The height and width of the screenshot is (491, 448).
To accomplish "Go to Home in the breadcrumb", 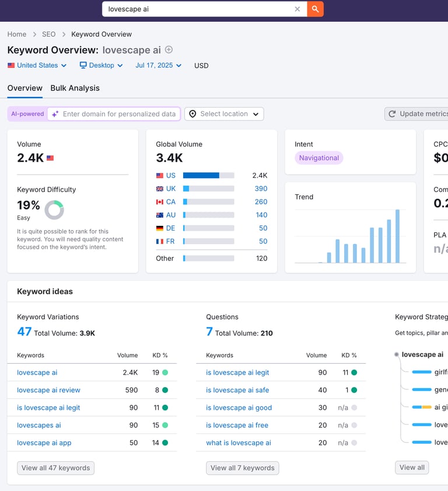I will [17, 34].
